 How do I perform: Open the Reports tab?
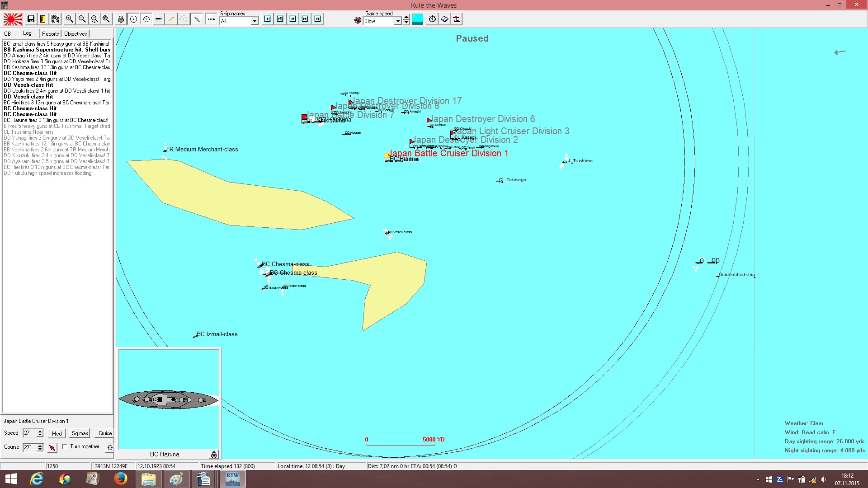click(x=51, y=34)
